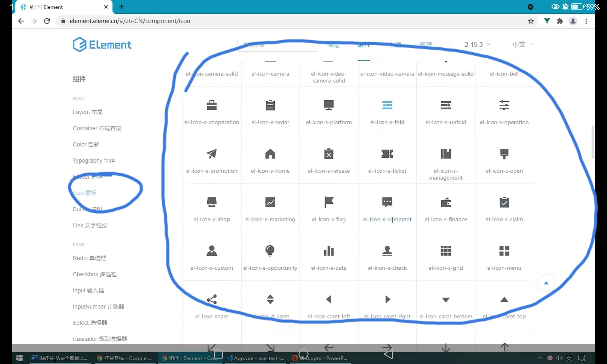The width and height of the screenshot is (607, 364).
Task: Bookmark this page with the star icon
Action: click(531, 21)
